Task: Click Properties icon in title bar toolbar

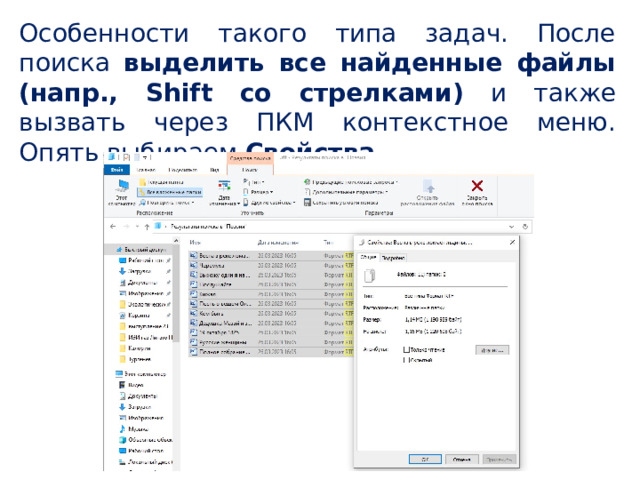Action: click(127, 157)
